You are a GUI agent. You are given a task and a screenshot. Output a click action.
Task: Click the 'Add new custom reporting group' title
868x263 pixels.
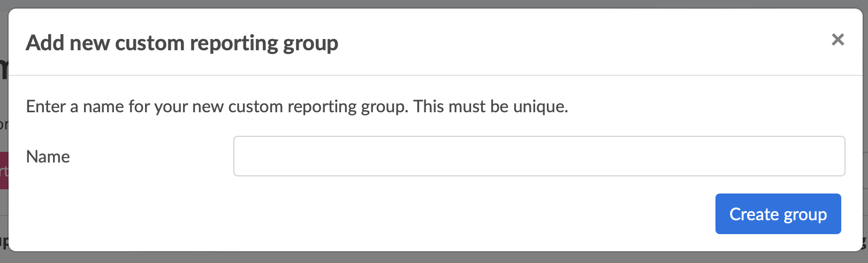click(182, 43)
